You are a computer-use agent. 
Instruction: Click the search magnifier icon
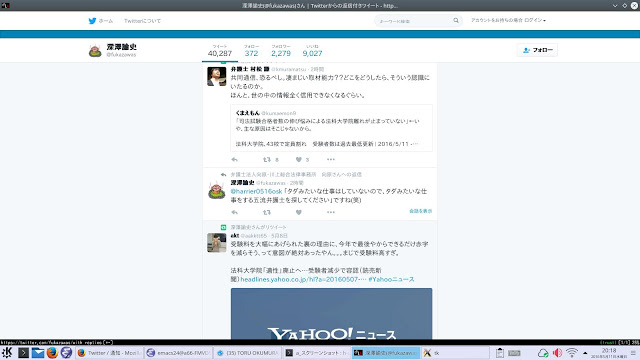pyautogui.click(x=456, y=20)
